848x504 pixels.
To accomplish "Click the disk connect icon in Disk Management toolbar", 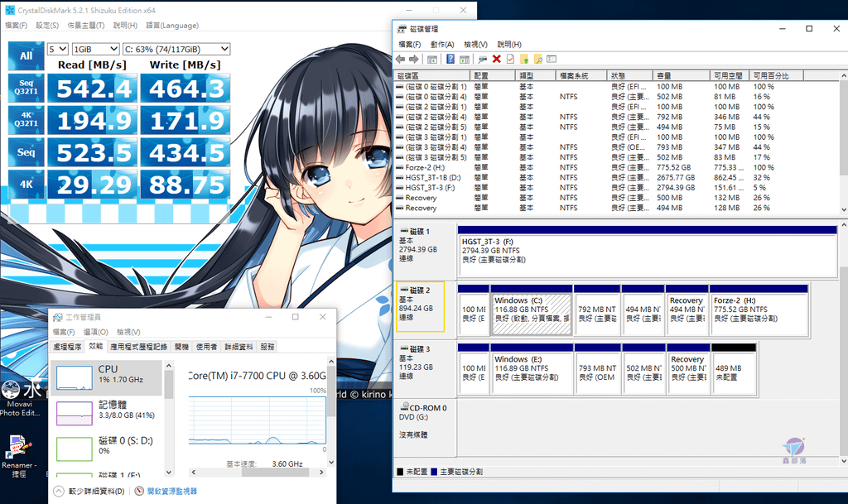I will tap(483, 59).
